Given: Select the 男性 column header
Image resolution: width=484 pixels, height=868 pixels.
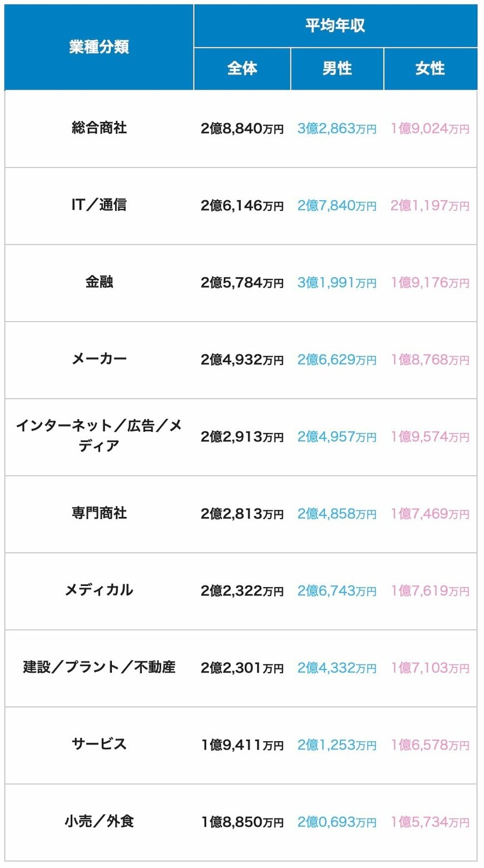Looking at the screenshot, I should click(x=337, y=68).
